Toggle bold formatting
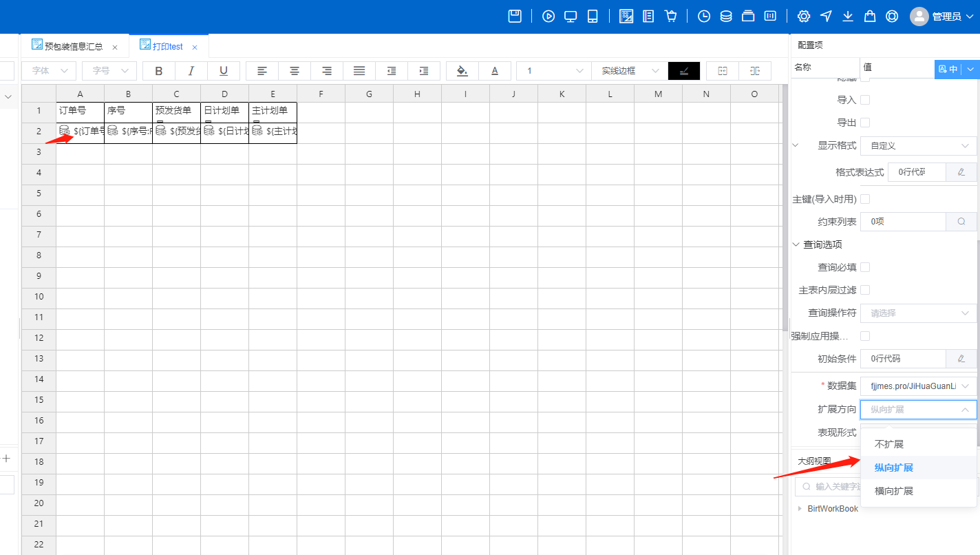 (159, 71)
